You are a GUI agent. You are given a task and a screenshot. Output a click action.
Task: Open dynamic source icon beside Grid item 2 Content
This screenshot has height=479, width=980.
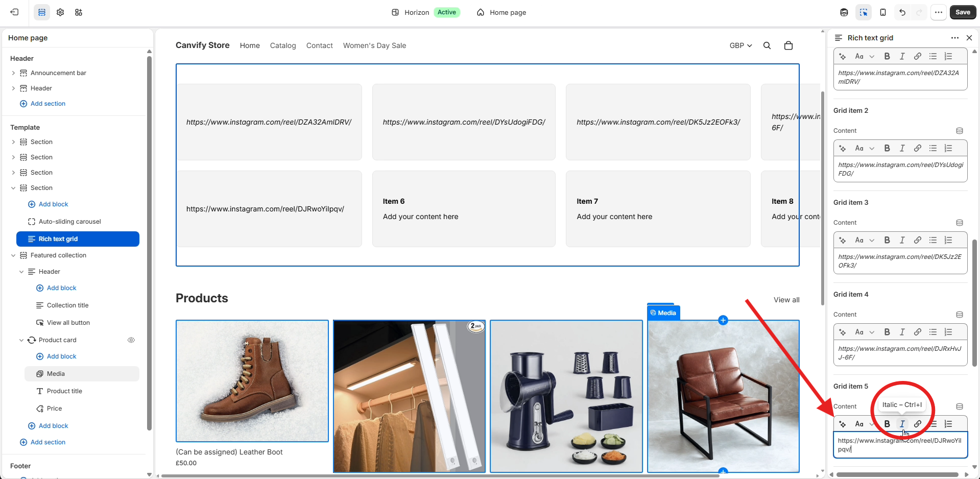[x=960, y=131]
